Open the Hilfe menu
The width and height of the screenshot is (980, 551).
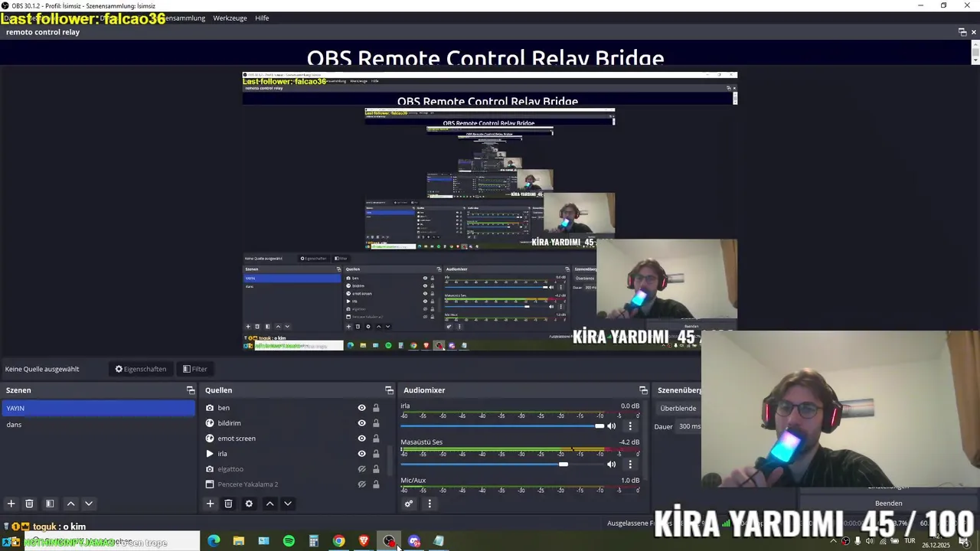(262, 18)
